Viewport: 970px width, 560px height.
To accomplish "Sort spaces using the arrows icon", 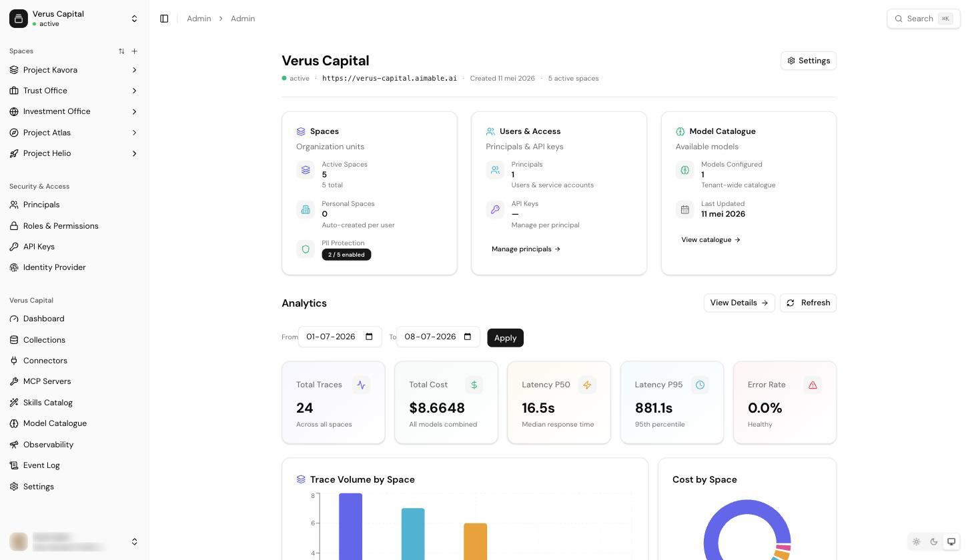I will click(121, 51).
